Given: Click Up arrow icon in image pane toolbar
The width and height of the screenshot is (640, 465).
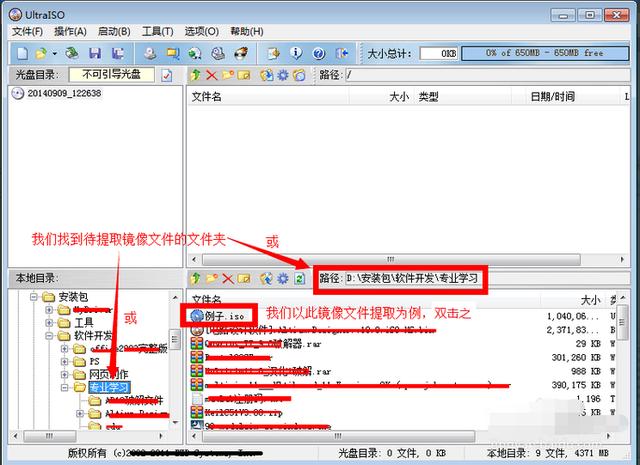Looking at the screenshot, I should click(196, 75).
